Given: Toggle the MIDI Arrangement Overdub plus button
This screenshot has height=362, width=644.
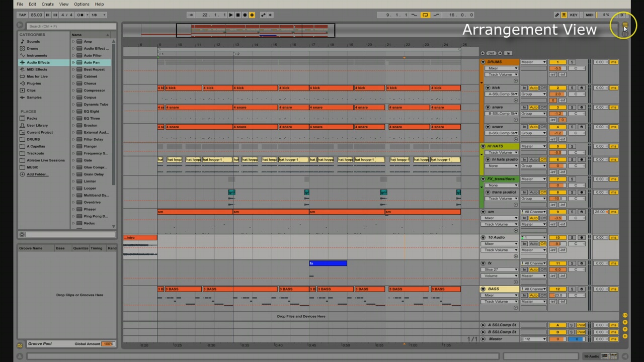Looking at the screenshot, I should click(x=252, y=15).
